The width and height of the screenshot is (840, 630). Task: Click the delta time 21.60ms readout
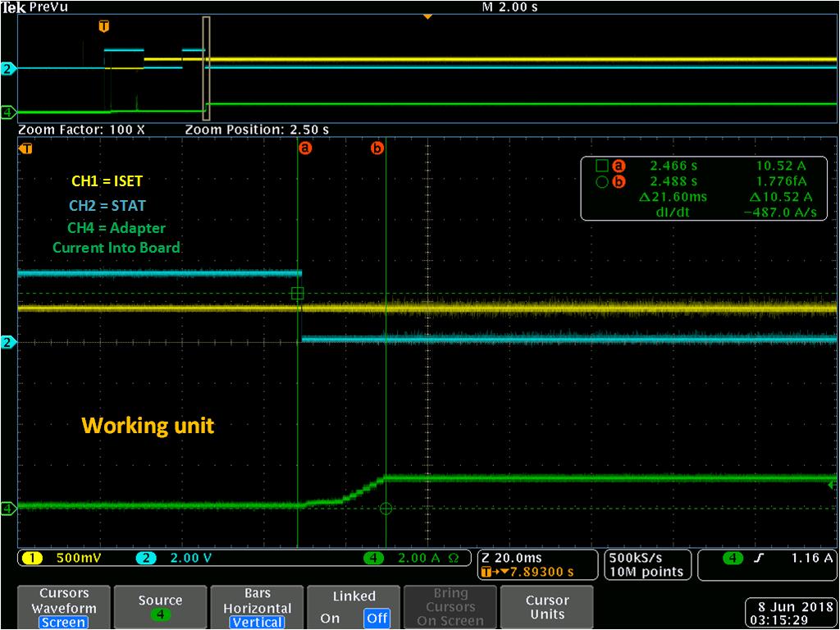pos(673,197)
